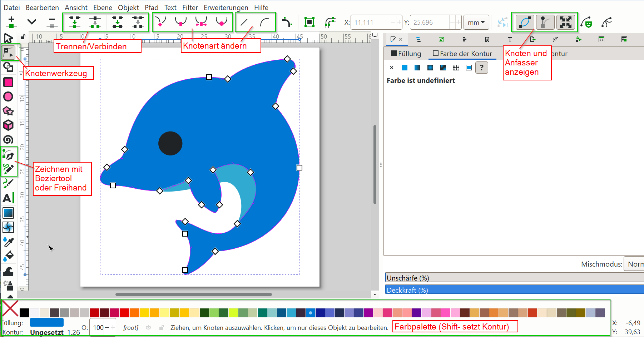Open the mm units dropdown

tap(476, 23)
